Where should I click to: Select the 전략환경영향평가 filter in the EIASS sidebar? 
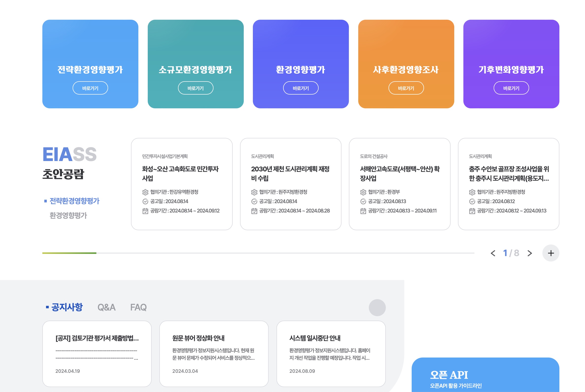tap(74, 201)
